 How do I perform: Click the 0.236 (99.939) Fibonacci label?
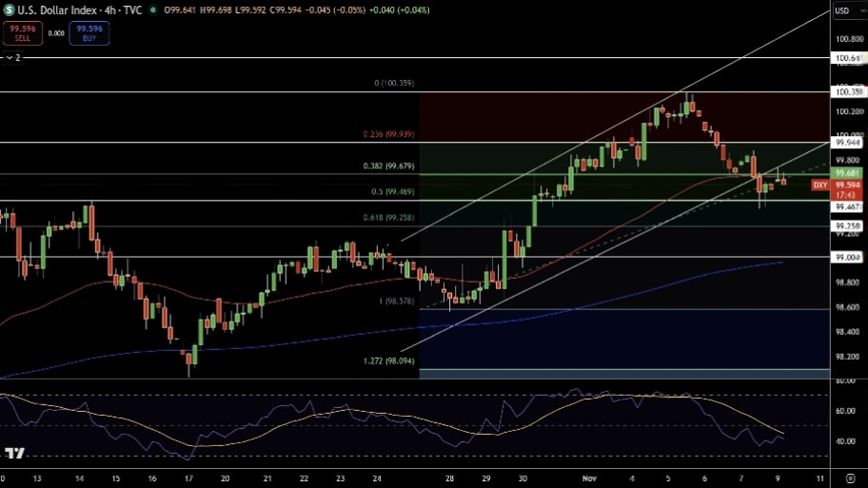(x=388, y=134)
